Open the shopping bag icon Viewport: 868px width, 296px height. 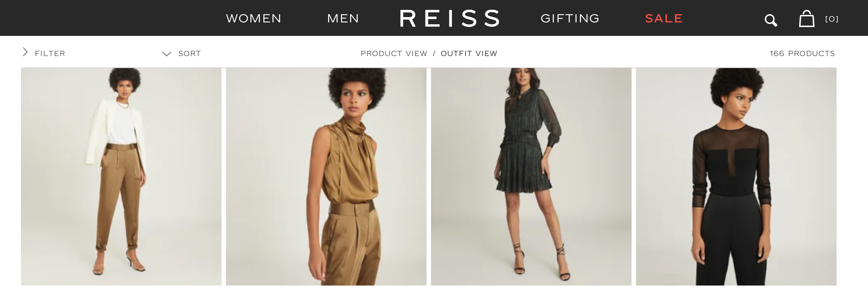pos(807,19)
